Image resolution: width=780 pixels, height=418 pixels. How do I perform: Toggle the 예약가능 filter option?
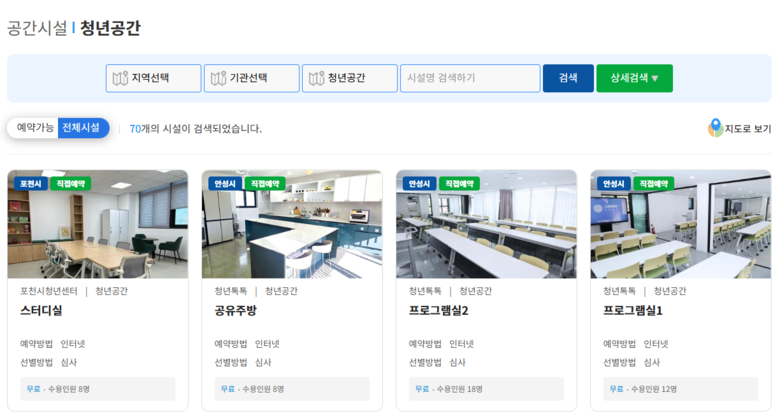(x=35, y=128)
